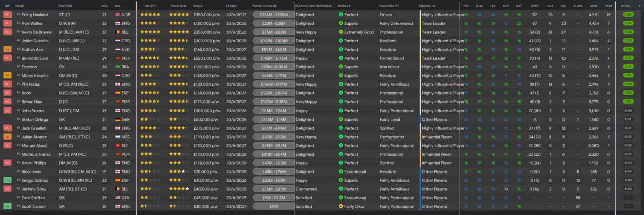Click the morale icon next to Haaland's Perfect

[x=341, y=15]
